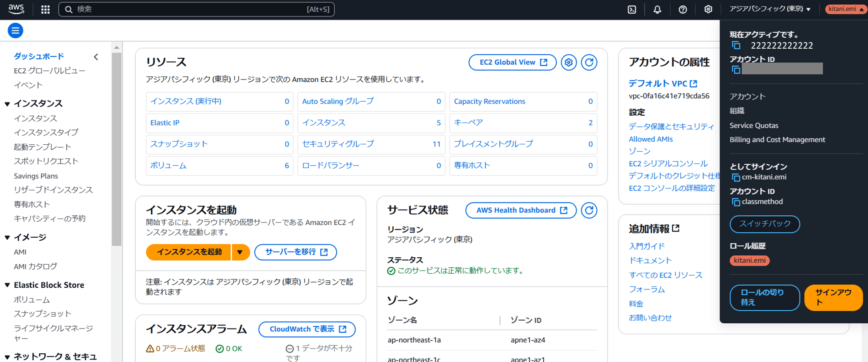
Task: Click external link icon beside 追加情報
Action: 676,228
